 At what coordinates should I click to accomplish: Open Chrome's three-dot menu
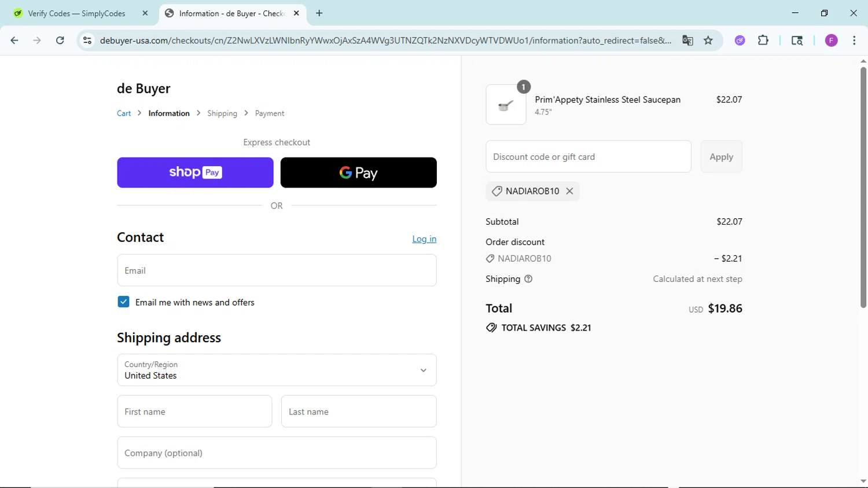point(854,41)
